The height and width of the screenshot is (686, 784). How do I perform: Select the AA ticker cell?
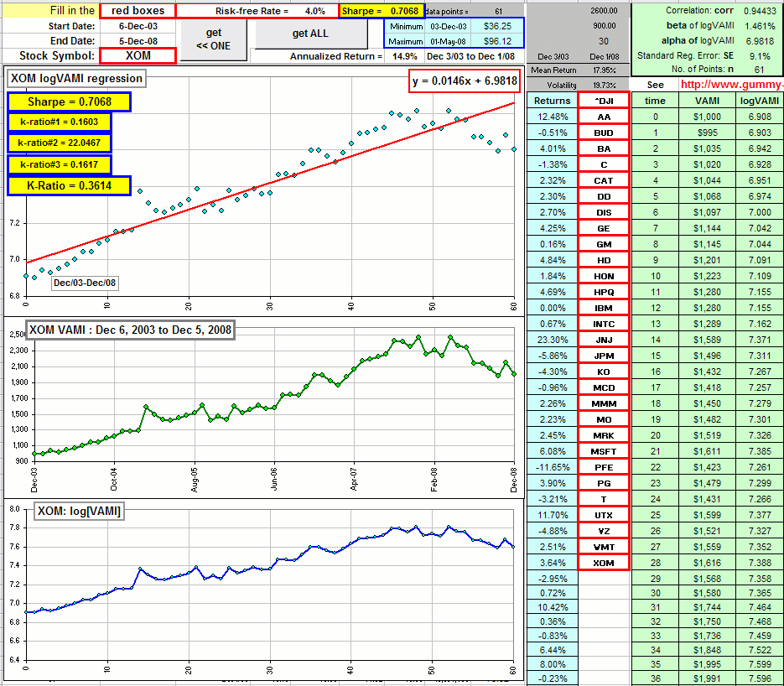click(x=604, y=117)
